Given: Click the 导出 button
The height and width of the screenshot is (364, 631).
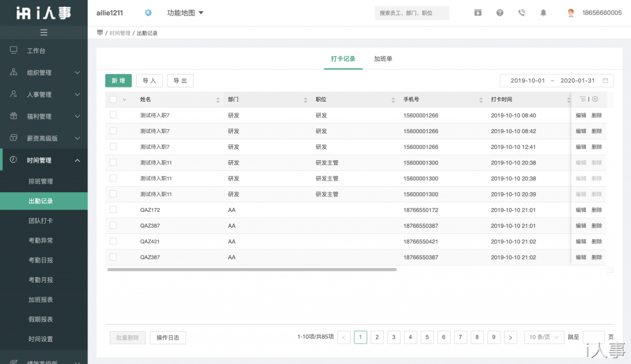Looking at the screenshot, I should point(181,81).
